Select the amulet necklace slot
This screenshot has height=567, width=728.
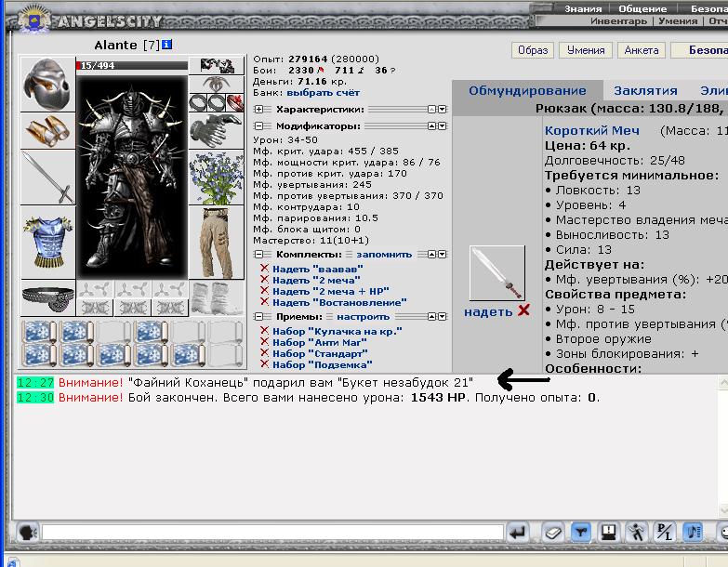216,85
